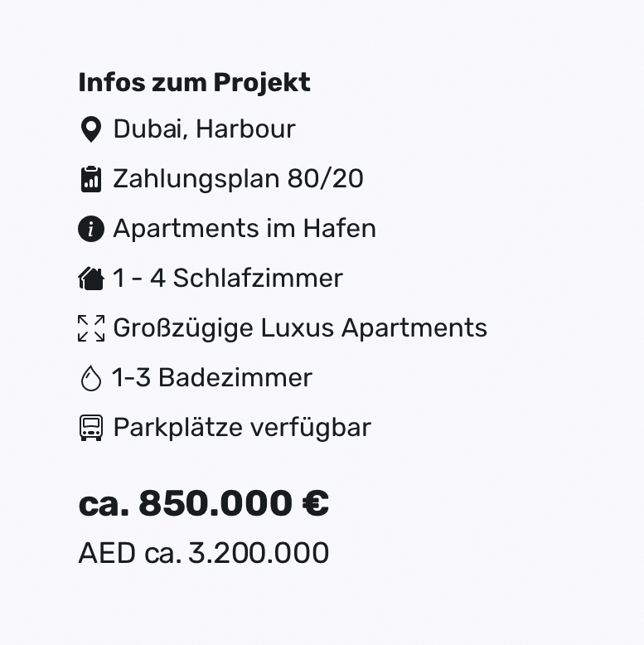This screenshot has height=645, width=644.
Task: Click the euro sign in the price
Action: point(316,503)
